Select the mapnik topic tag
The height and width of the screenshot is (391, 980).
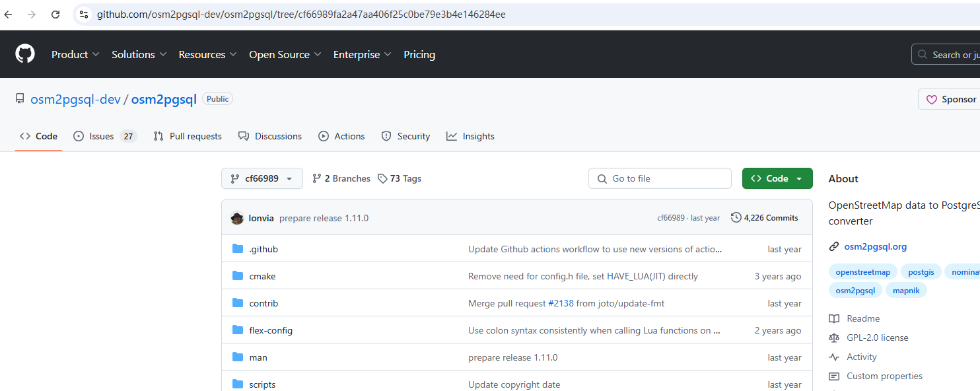906,290
